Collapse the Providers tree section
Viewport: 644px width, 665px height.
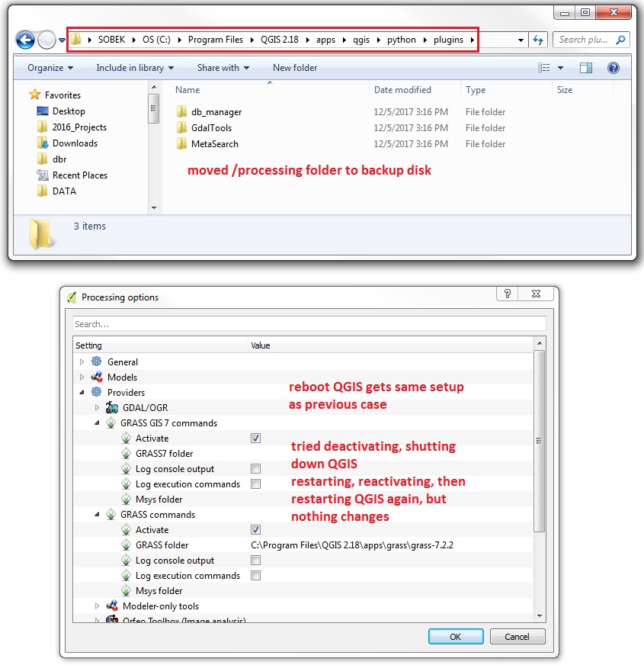80,392
